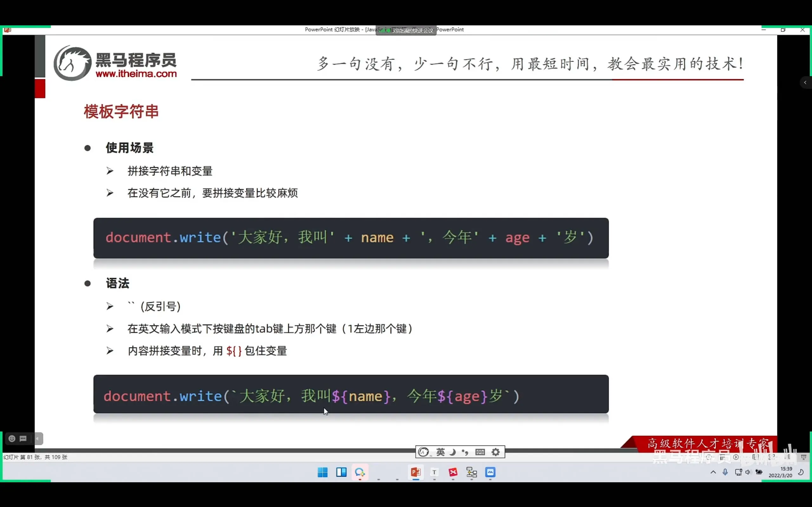Open the Widgets panel taskbar icon

coord(341,472)
